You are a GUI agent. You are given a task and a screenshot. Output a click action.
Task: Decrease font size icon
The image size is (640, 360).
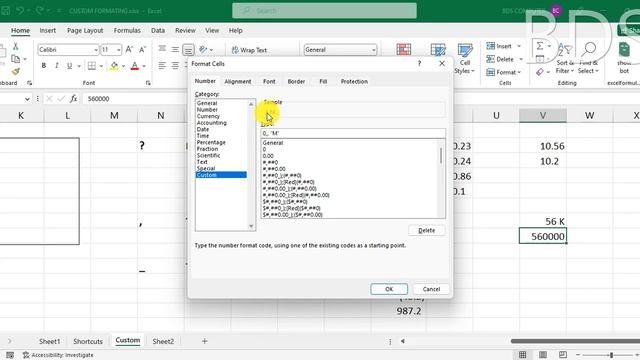142,50
